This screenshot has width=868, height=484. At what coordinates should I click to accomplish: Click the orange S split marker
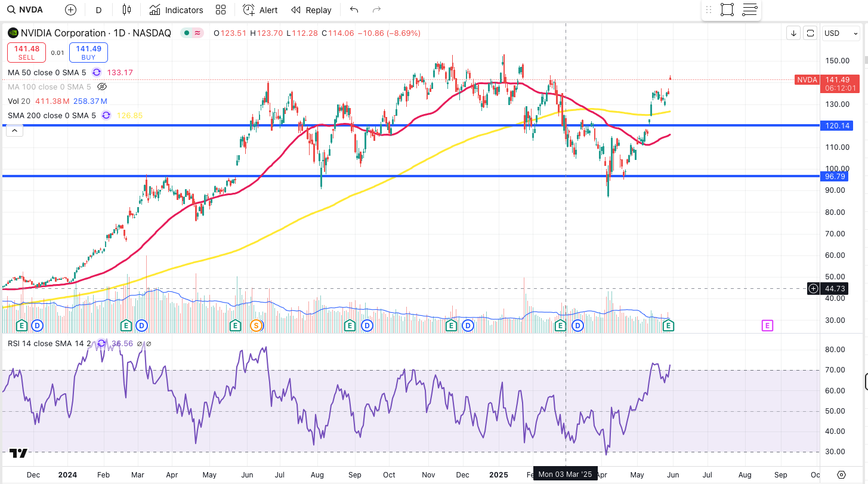257,325
